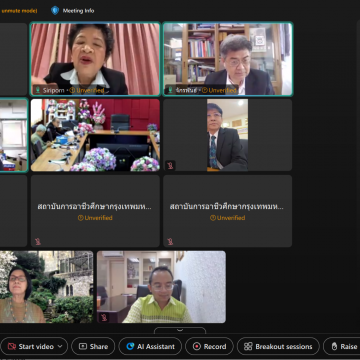Open Breakout sessions
This screenshot has width=360, height=360.
278,346
